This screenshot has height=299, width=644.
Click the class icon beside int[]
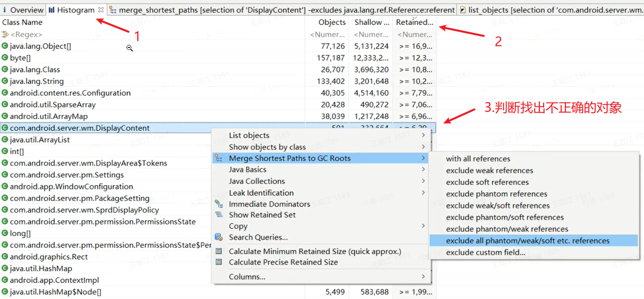pyautogui.click(x=5, y=152)
